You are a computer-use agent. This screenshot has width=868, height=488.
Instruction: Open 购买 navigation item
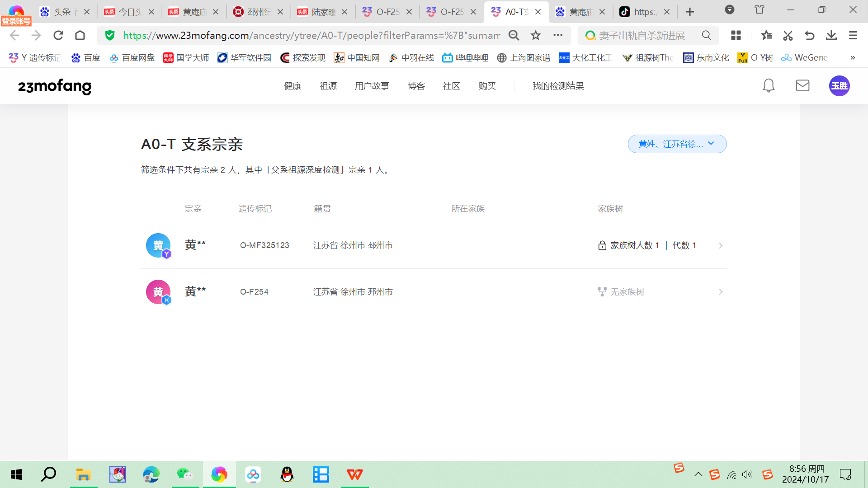(x=487, y=86)
